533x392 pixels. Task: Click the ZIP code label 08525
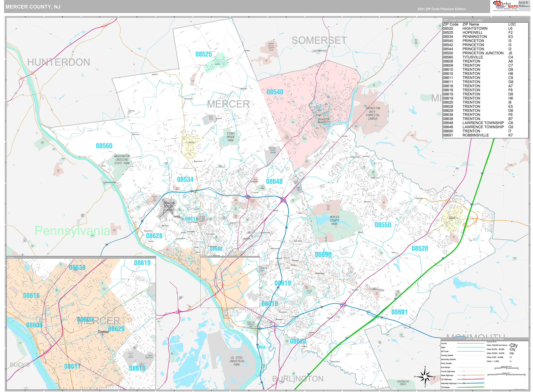pos(204,54)
